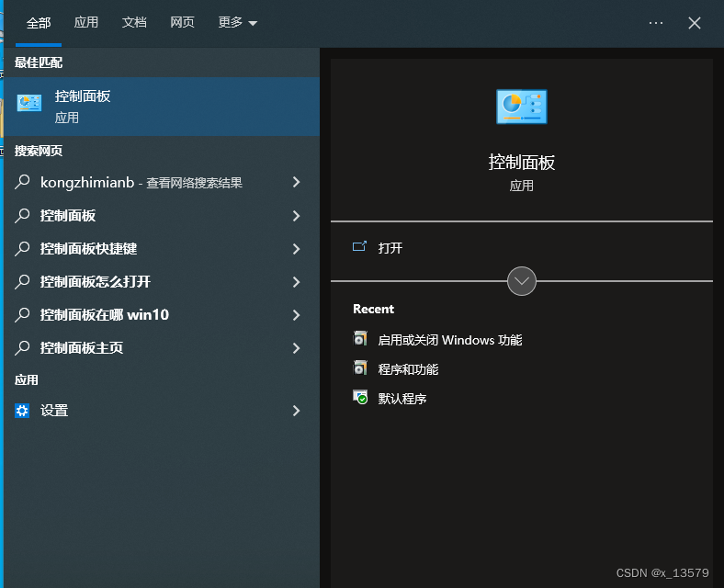The width and height of the screenshot is (724, 588).
Task: Click the icon beside 程序和功能
Action: pos(360,367)
